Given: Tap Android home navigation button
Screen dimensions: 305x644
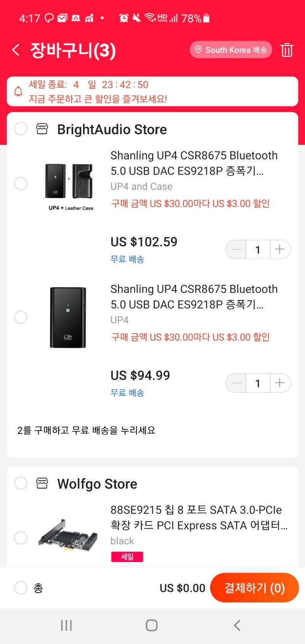Looking at the screenshot, I should click(152, 625).
